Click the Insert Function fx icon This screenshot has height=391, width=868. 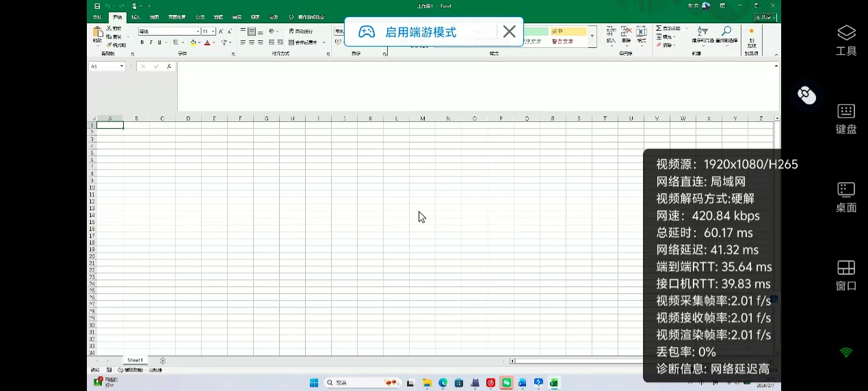tap(169, 66)
